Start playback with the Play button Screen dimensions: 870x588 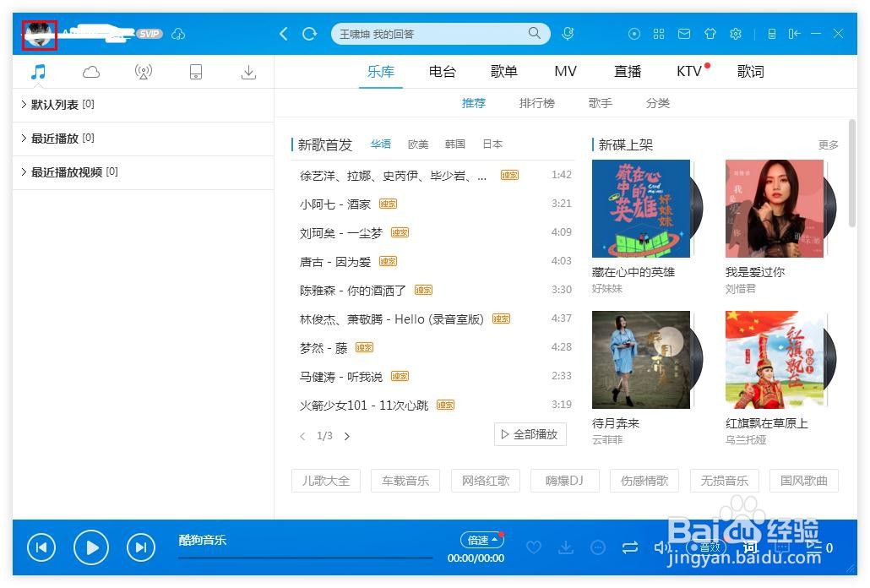point(91,547)
